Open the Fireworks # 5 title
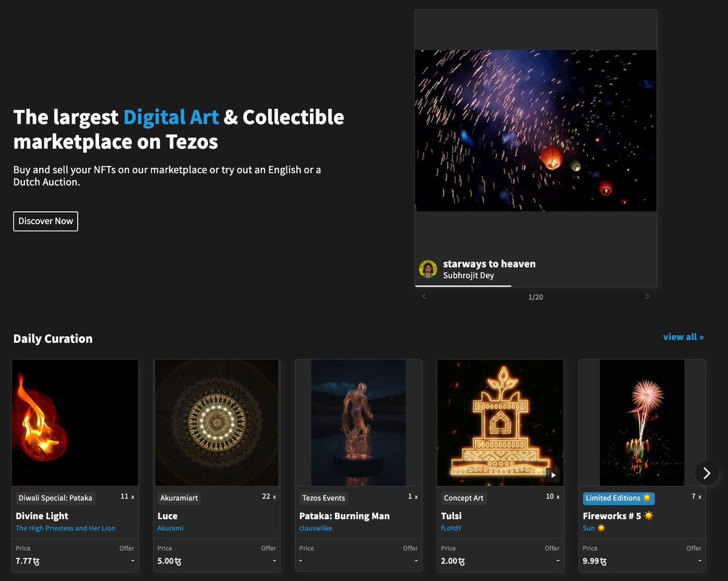 click(618, 516)
